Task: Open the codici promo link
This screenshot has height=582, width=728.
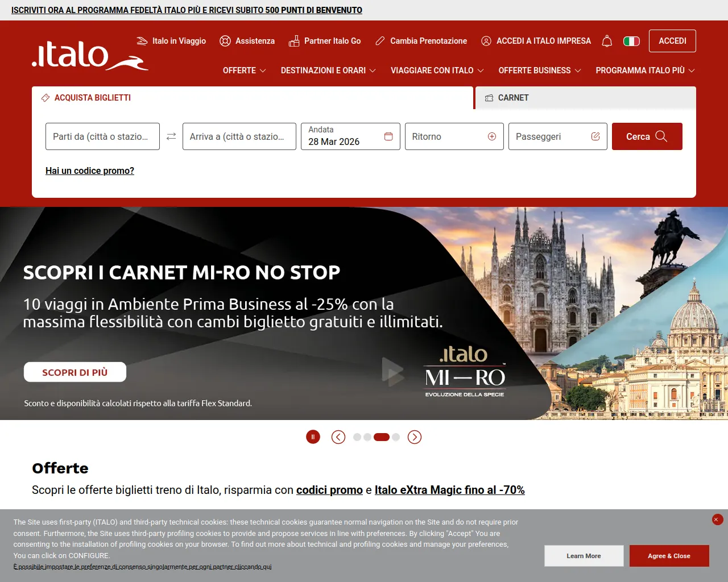Action: 329,490
